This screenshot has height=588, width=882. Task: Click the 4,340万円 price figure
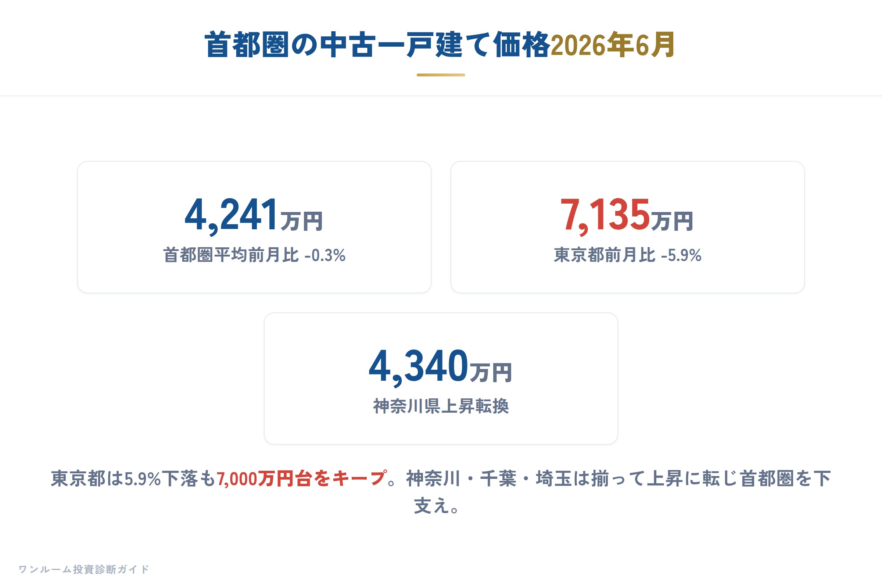tap(441, 367)
